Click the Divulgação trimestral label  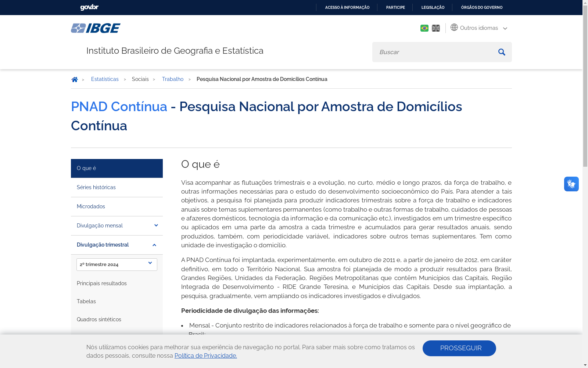coord(103,245)
